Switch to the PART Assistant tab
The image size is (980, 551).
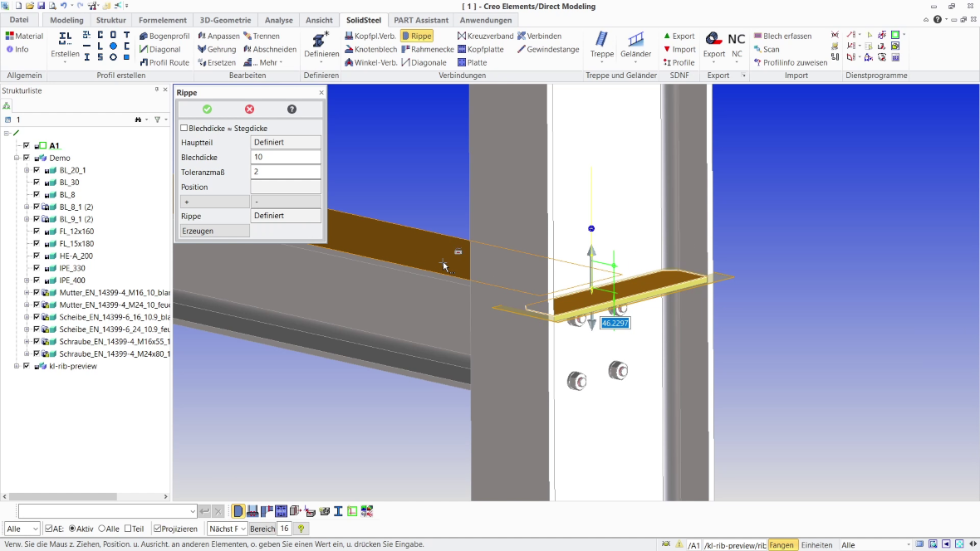point(421,20)
